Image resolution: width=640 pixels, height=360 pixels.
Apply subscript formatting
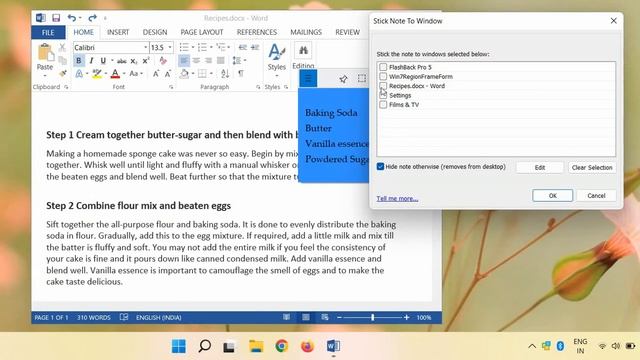click(x=134, y=61)
